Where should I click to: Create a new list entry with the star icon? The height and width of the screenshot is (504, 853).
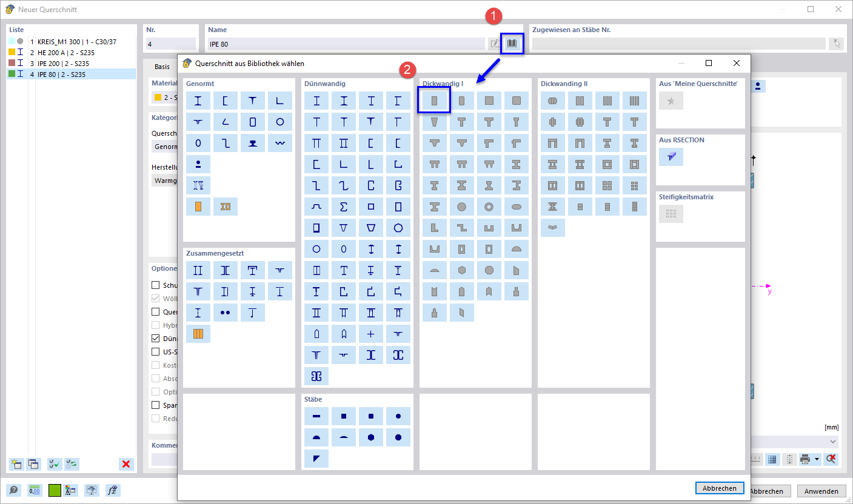16,464
